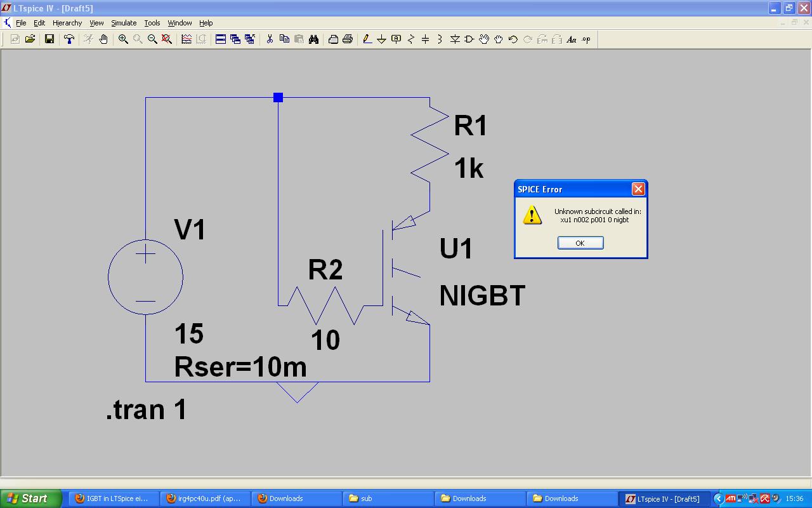Click the V1 voltage source label
The width and height of the screenshot is (812, 508).
coord(190,229)
